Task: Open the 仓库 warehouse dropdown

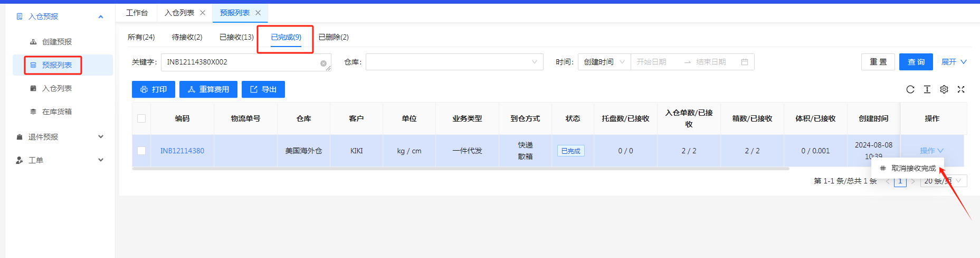Action: 454,62
